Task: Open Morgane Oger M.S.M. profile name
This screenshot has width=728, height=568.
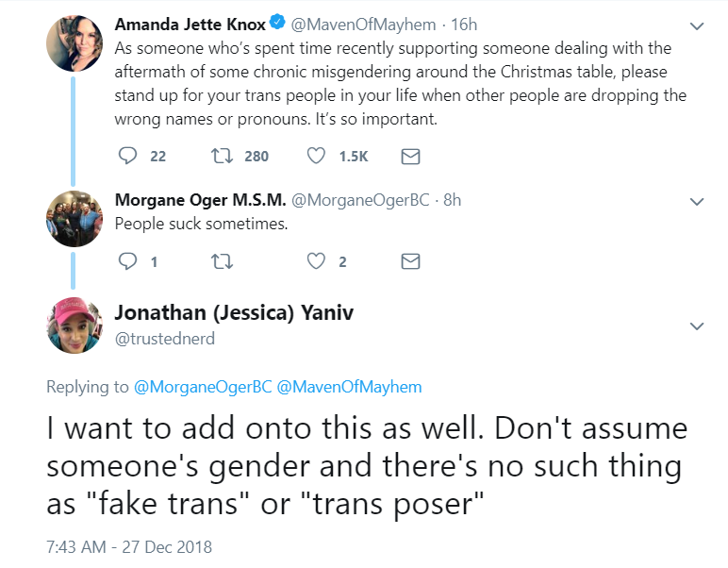Action: pos(200,200)
